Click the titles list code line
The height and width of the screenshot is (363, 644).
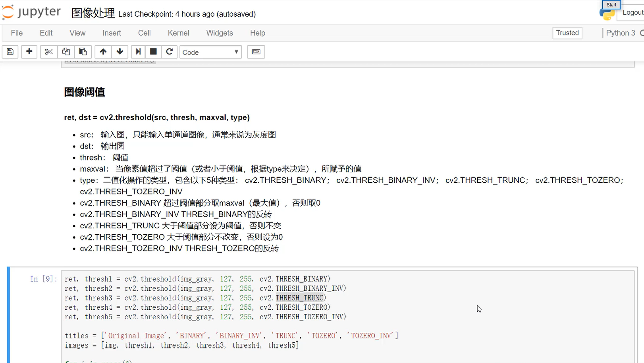[231, 336]
